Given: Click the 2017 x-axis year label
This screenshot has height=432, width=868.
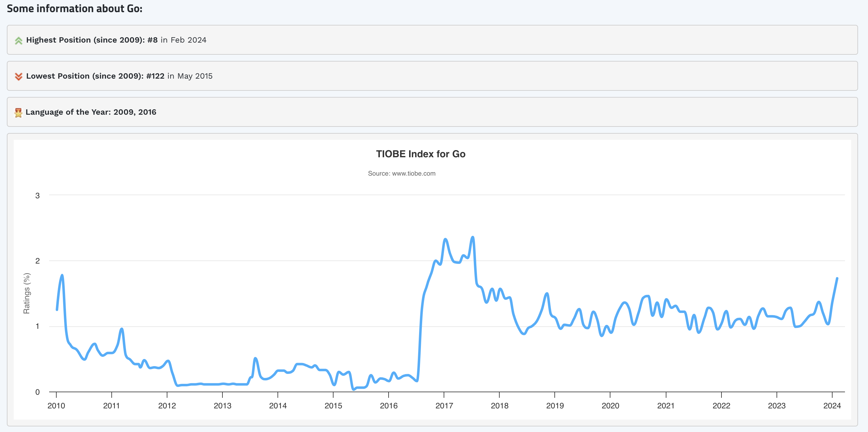Looking at the screenshot, I should (x=444, y=406).
